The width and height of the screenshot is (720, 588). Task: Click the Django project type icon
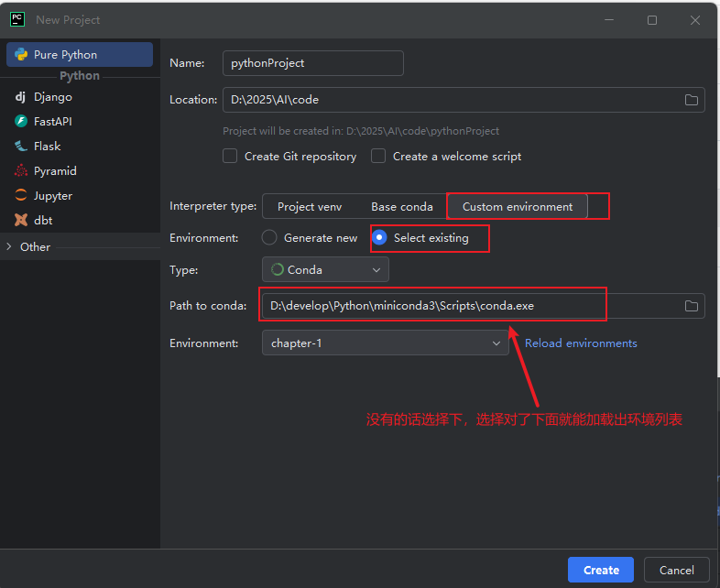pos(20,97)
